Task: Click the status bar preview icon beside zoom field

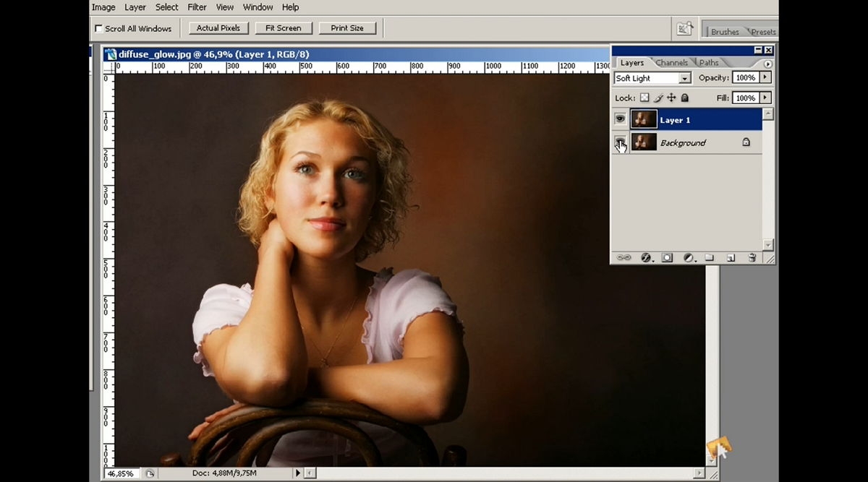Action: tap(150, 473)
